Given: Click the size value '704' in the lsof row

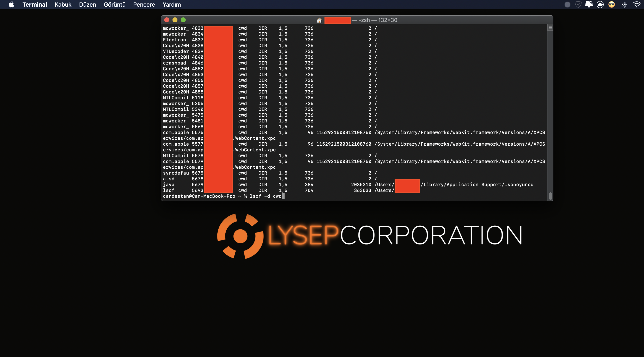Looking at the screenshot, I should pos(309,190).
